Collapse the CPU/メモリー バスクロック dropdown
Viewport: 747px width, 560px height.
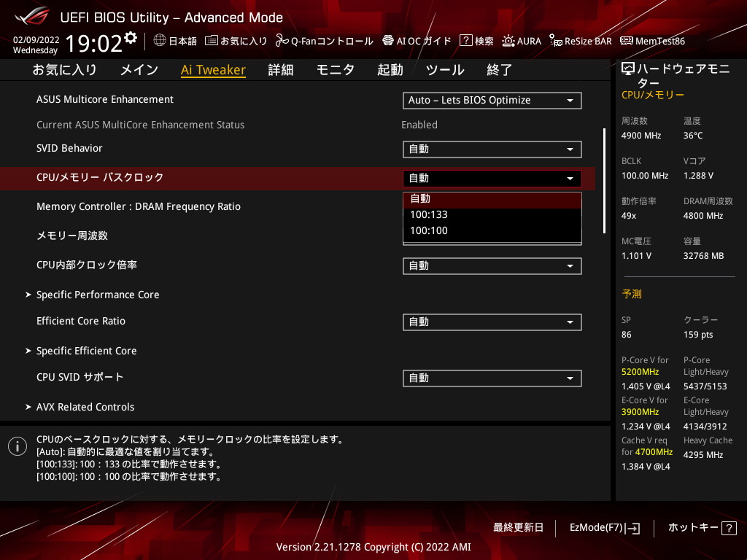tap(492, 179)
